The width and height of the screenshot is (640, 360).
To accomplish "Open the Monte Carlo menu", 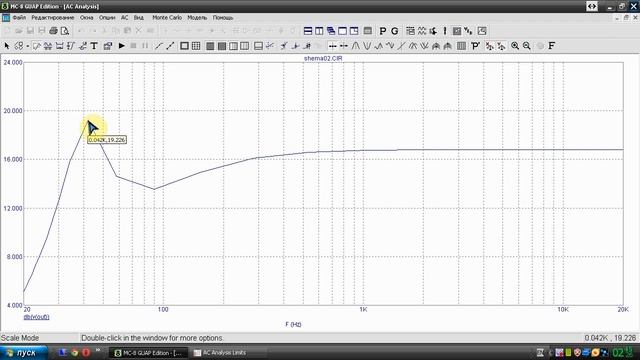I will (x=167, y=18).
